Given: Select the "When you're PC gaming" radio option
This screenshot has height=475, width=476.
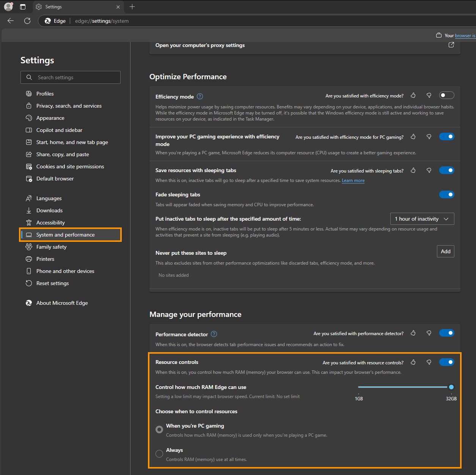Looking at the screenshot, I should point(159,430).
